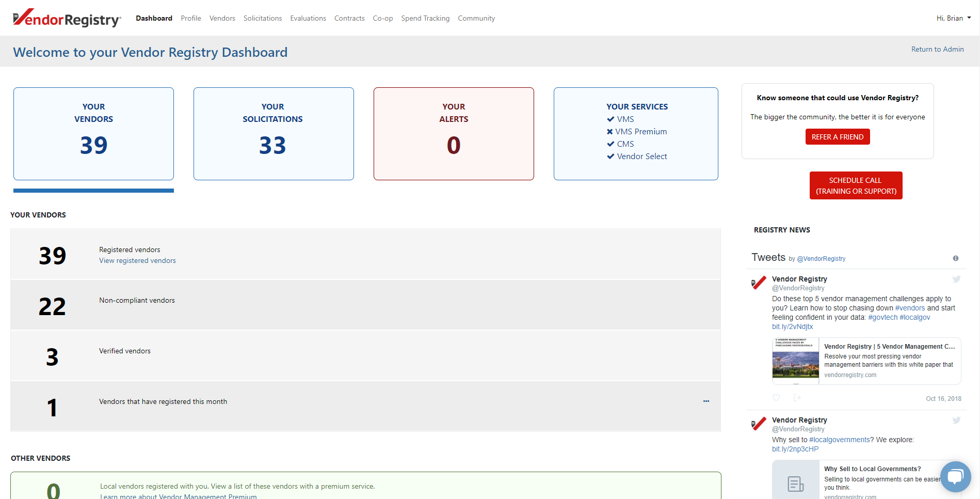This screenshot has height=499, width=980.
Task: Expand the Your Solicitations card
Action: 274,134
